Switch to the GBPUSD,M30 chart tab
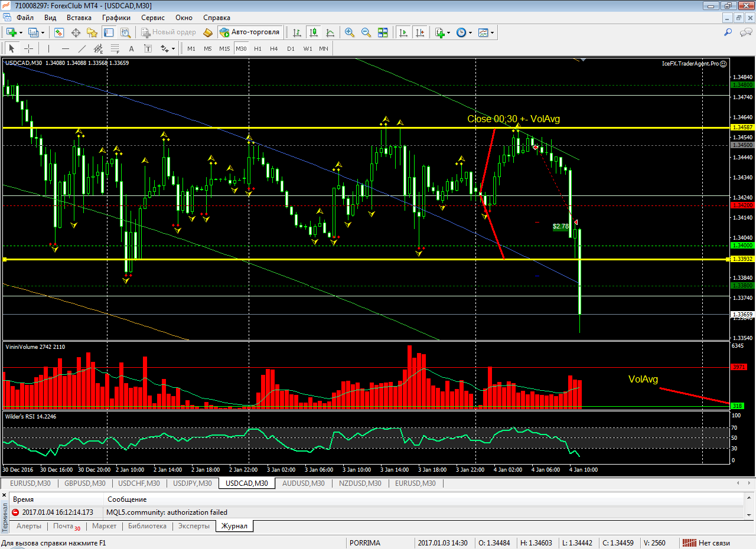 click(85, 483)
